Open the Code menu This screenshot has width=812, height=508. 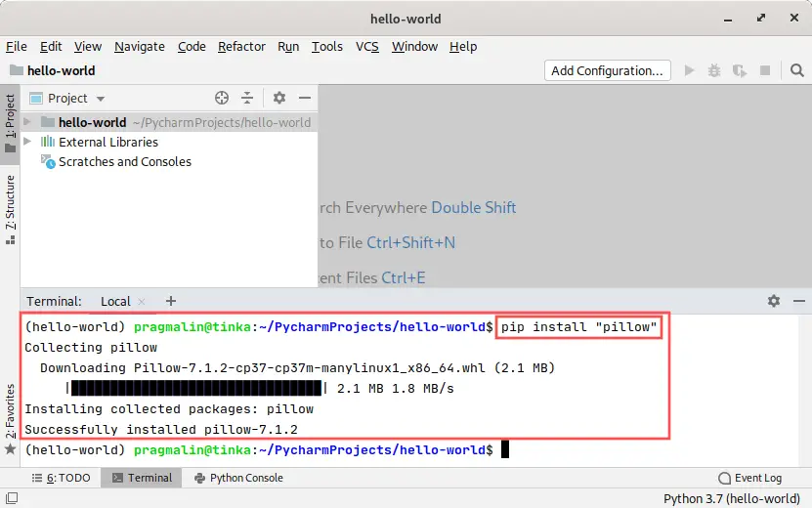[192, 47]
